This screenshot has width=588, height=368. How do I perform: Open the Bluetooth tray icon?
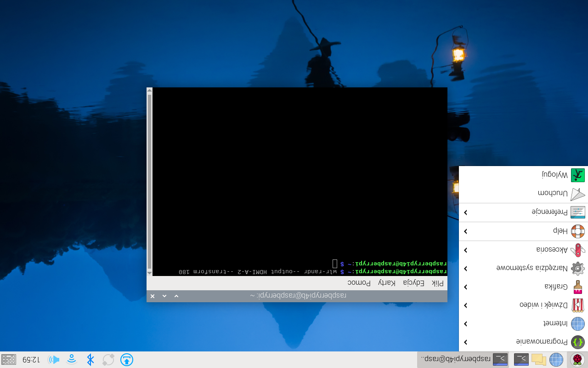(90, 359)
